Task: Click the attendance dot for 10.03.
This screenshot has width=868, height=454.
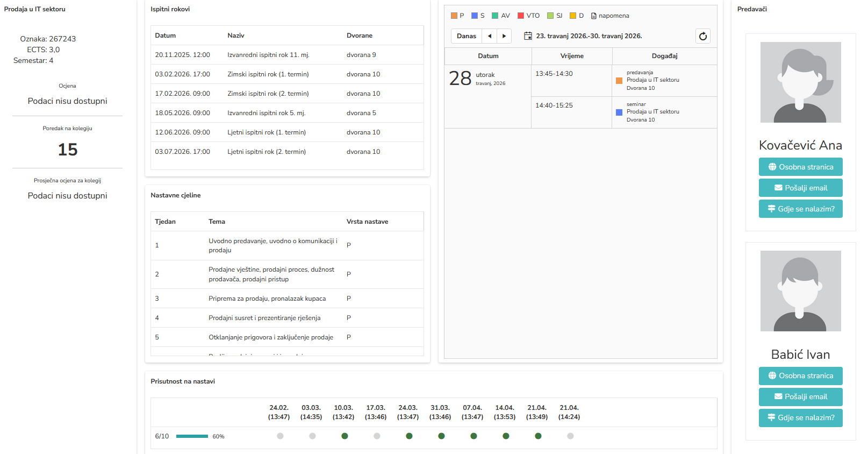Action: pos(345,436)
